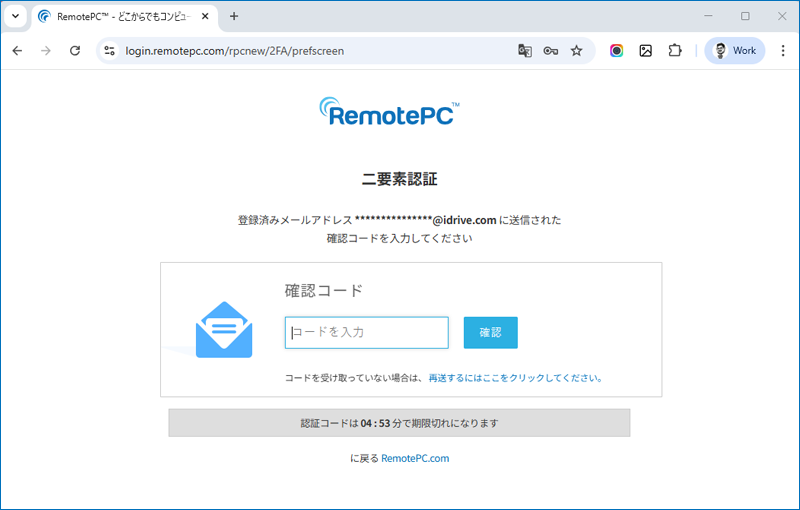The image size is (800, 510).
Task: Click the 二要素認証 heading
Action: coord(399,179)
